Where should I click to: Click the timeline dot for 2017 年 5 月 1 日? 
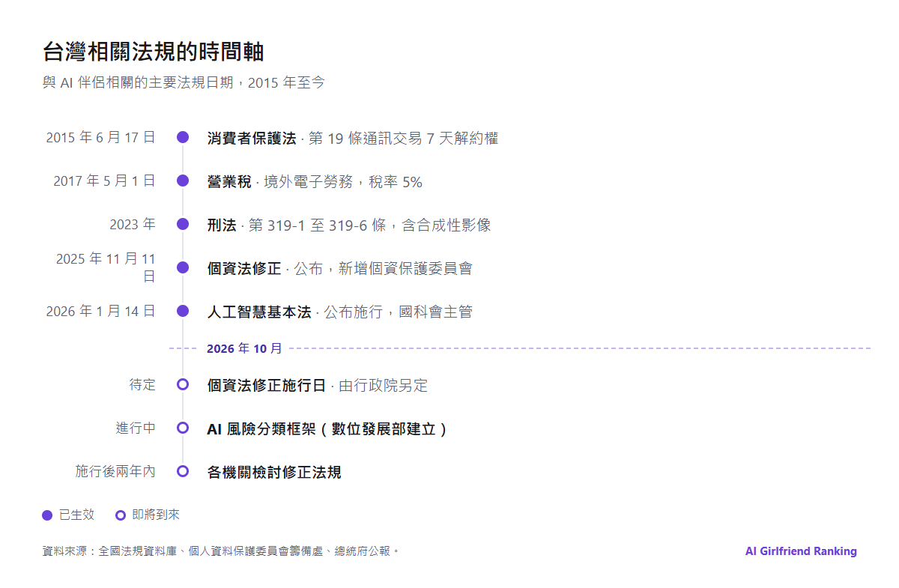(183, 181)
